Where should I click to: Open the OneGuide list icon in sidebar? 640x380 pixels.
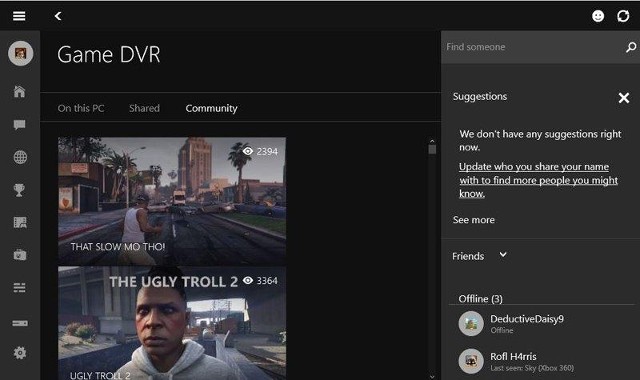19,288
